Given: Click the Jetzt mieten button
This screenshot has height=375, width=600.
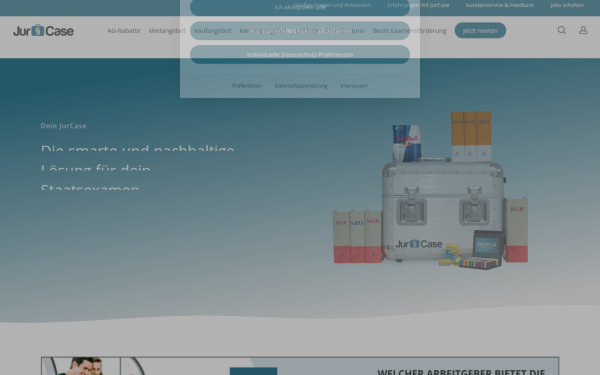Looking at the screenshot, I should (x=480, y=30).
